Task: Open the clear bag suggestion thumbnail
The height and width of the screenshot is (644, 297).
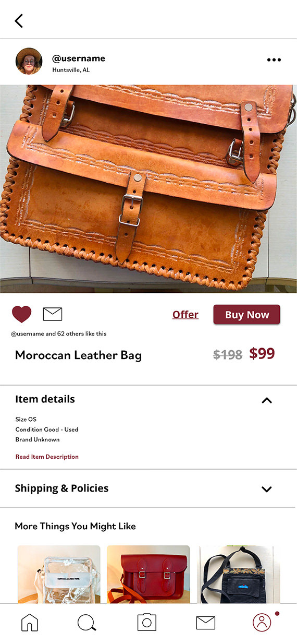Action: pyautogui.click(x=59, y=574)
